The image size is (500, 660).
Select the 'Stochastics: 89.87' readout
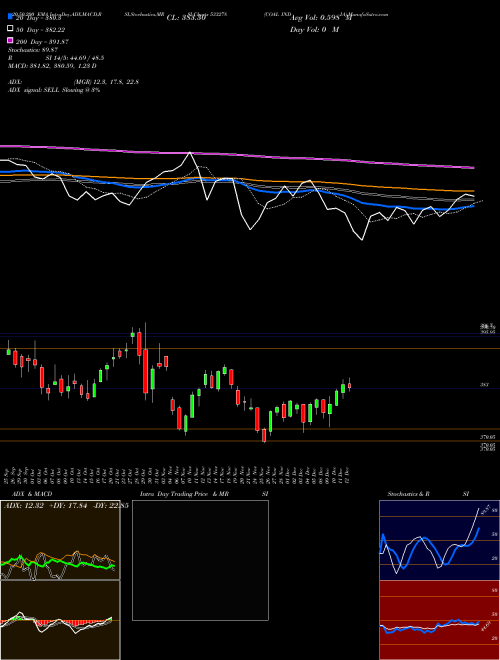[x=33, y=50]
